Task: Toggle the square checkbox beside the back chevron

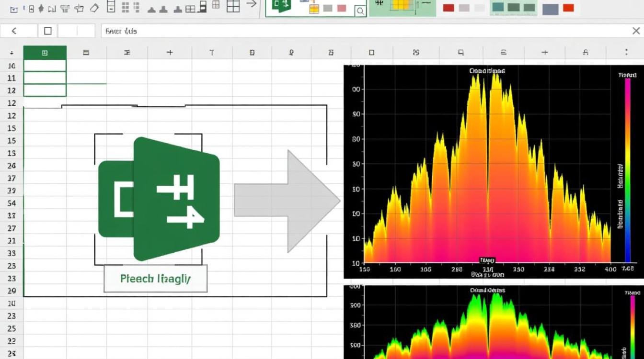Action: click(x=47, y=31)
